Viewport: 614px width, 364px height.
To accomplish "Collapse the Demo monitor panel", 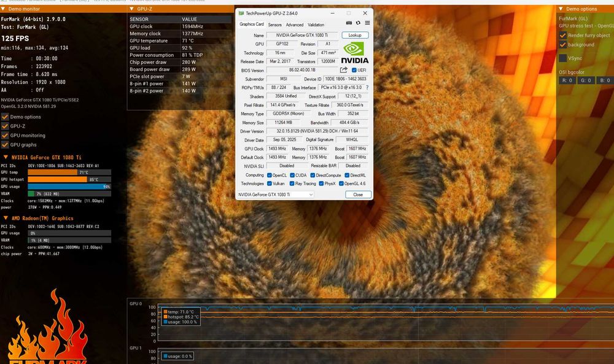I will click(x=3, y=9).
